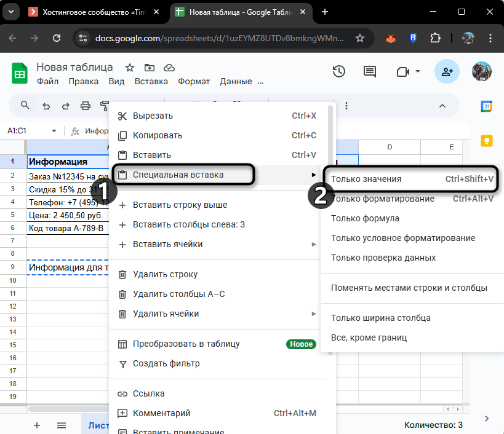Open the Вставка menu
The height and width of the screenshot is (434, 504).
tap(151, 82)
